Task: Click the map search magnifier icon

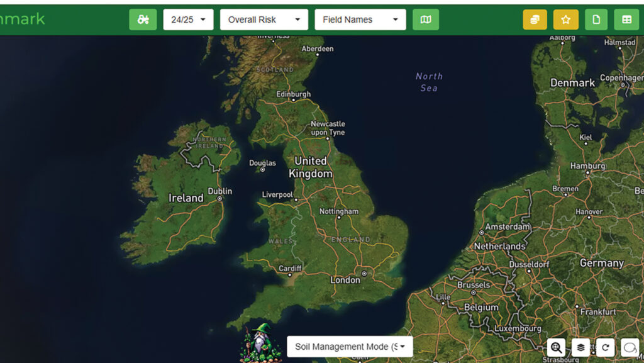Action: click(556, 347)
